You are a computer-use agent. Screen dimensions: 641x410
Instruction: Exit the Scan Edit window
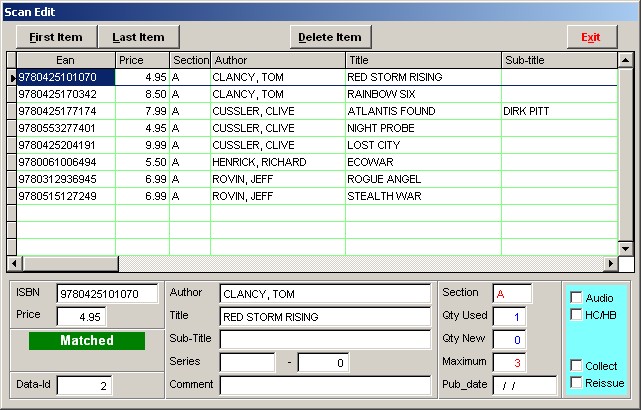[592, 37]
